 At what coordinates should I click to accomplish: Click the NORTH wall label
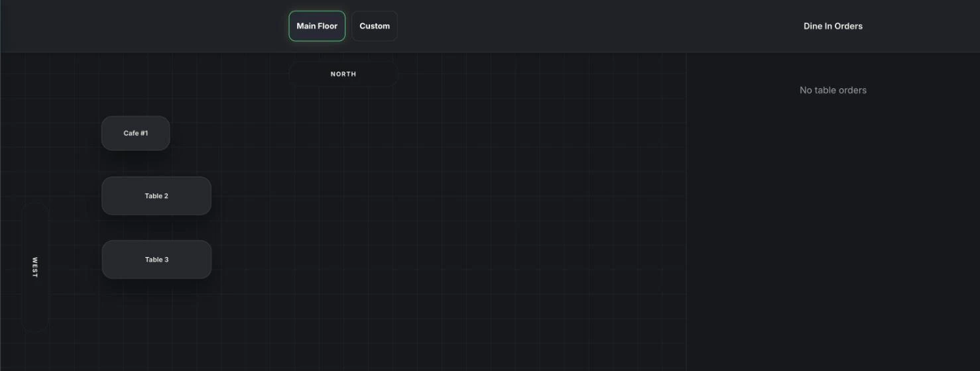343,74
